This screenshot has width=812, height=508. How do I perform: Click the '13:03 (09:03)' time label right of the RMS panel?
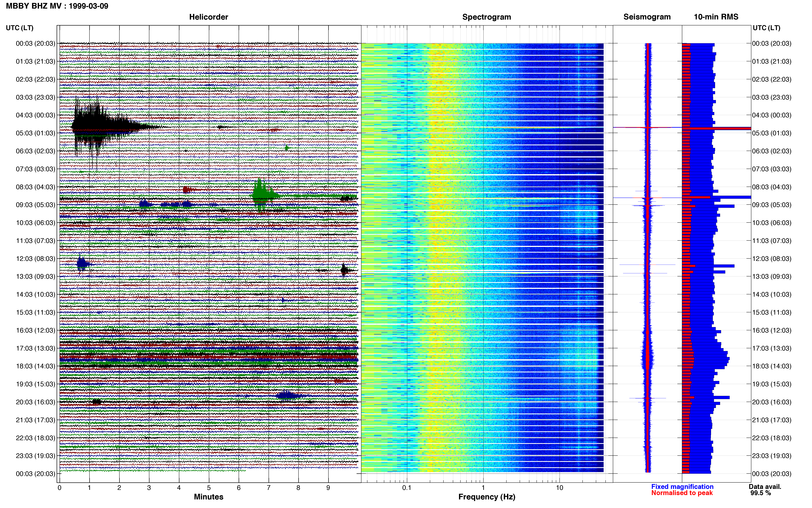tap(772, 277)
